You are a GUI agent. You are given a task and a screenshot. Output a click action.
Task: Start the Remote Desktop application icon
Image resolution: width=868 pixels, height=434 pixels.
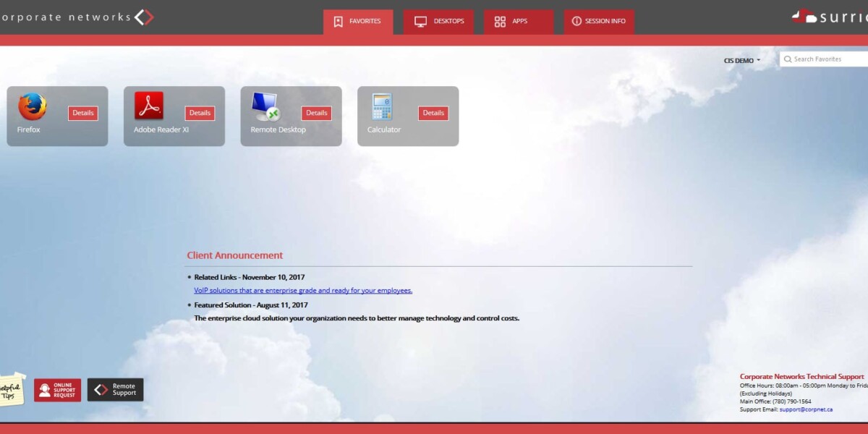[x=265, y=106]
